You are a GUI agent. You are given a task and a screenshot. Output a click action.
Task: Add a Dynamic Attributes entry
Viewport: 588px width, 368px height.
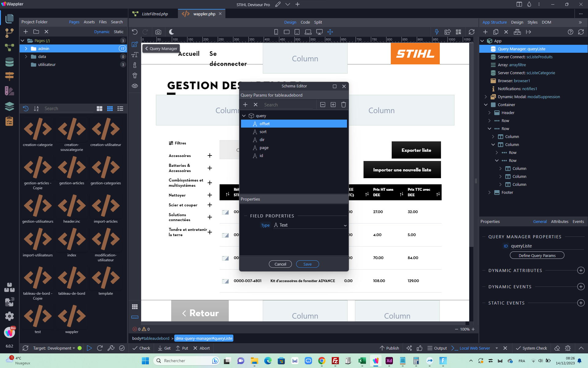click(581, 270)
